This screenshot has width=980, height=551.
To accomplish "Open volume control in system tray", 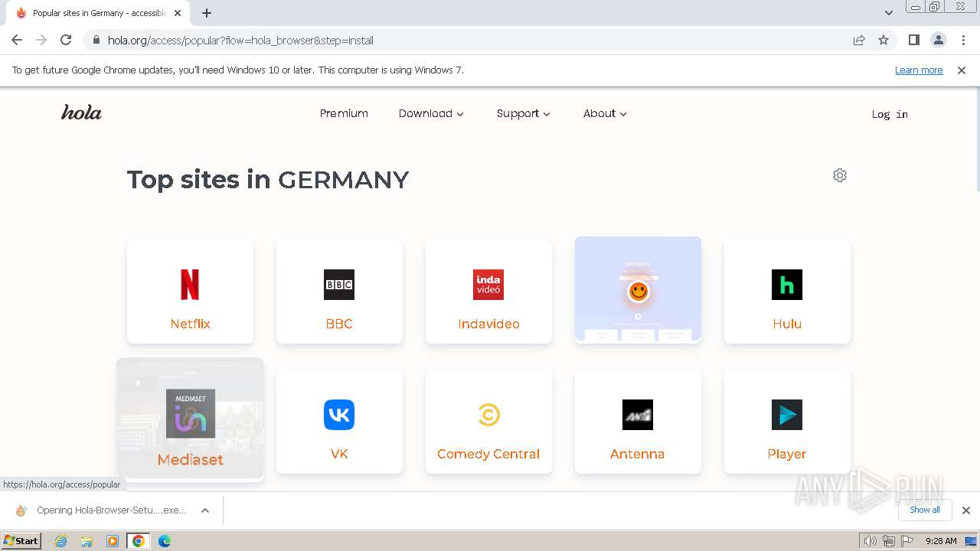I will point(871,541).
